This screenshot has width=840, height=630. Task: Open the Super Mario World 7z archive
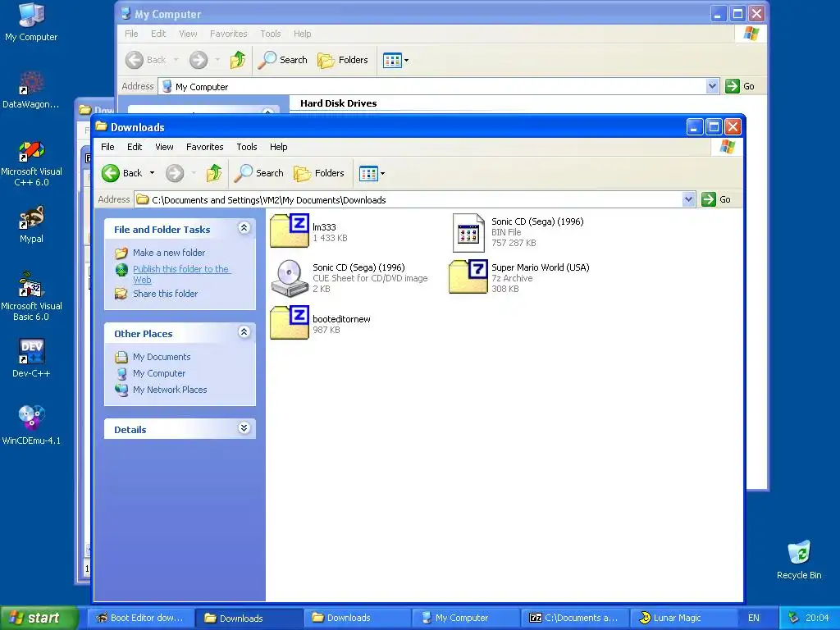tap(468, 277)
